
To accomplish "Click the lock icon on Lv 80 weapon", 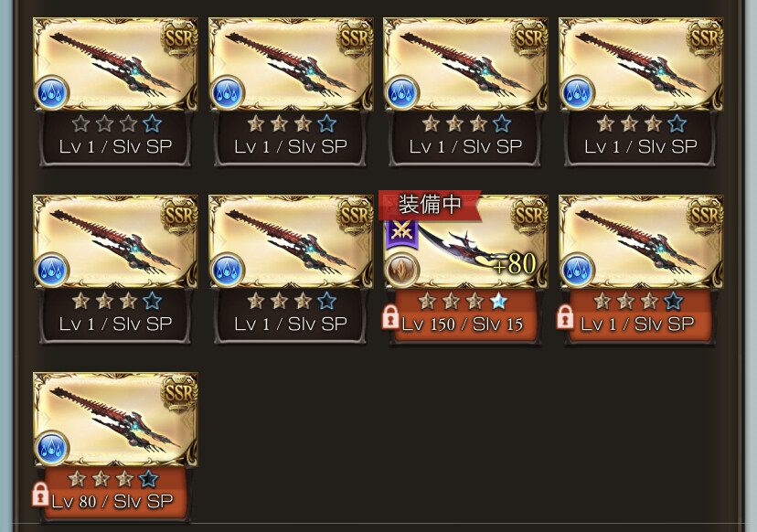I will point(40,495).
